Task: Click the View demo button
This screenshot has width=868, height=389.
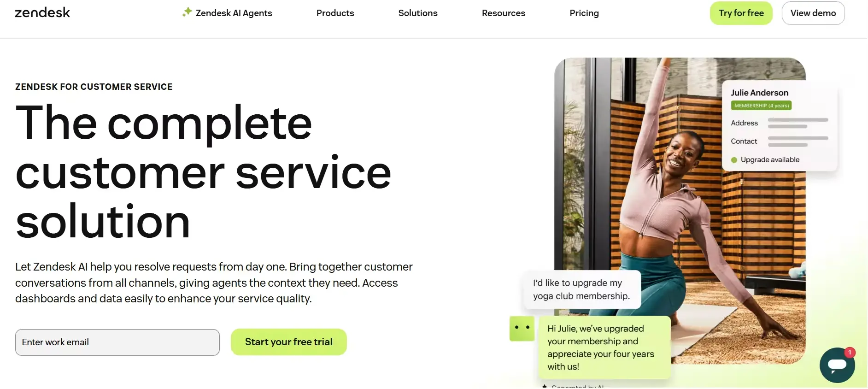Action: pos(813,13)
